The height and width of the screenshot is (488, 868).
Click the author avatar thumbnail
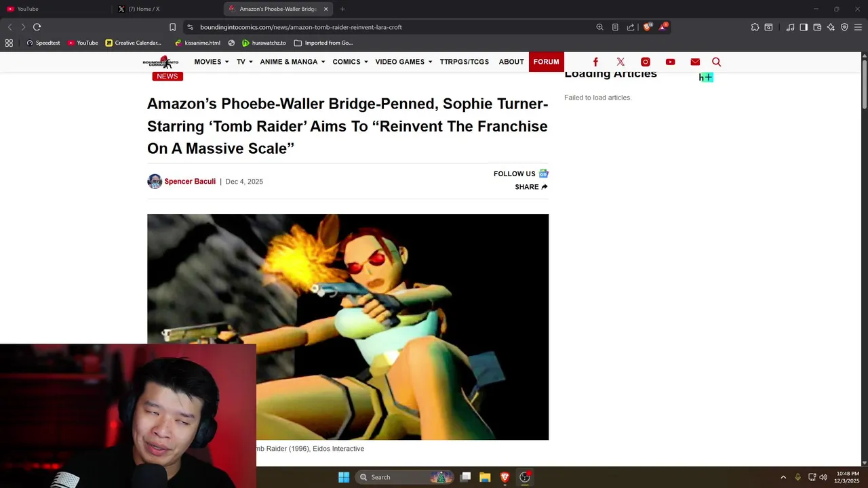click(155, 182)
